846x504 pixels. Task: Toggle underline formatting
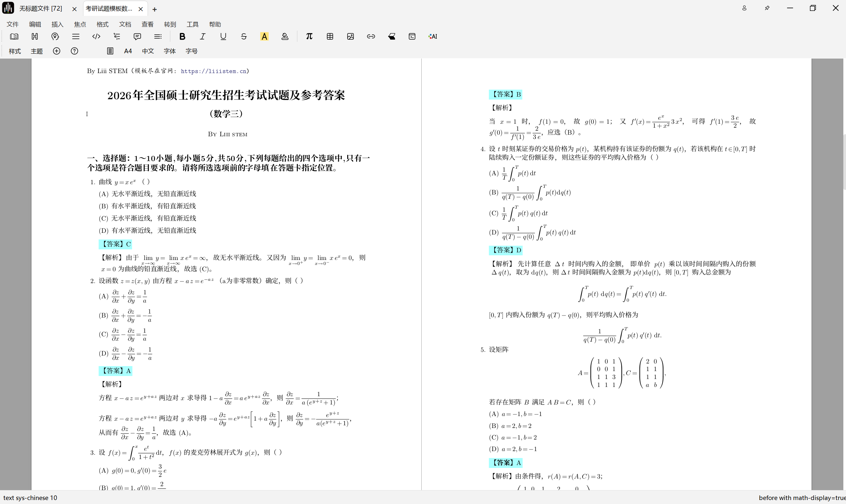(x=223, y=36)
